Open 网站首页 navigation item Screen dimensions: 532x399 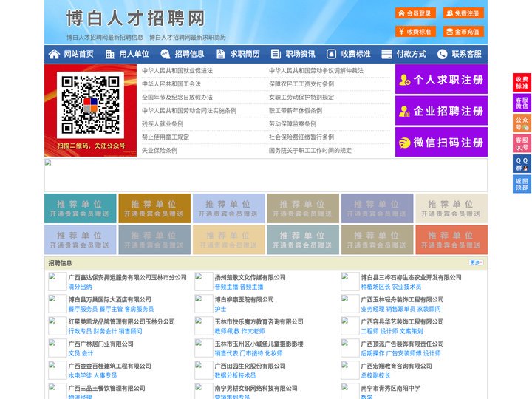tap(72, 54)
